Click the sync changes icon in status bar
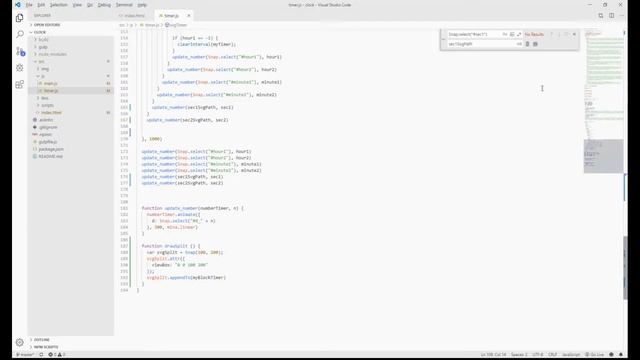This screenshot has height=360, width=640. [41, 355]
